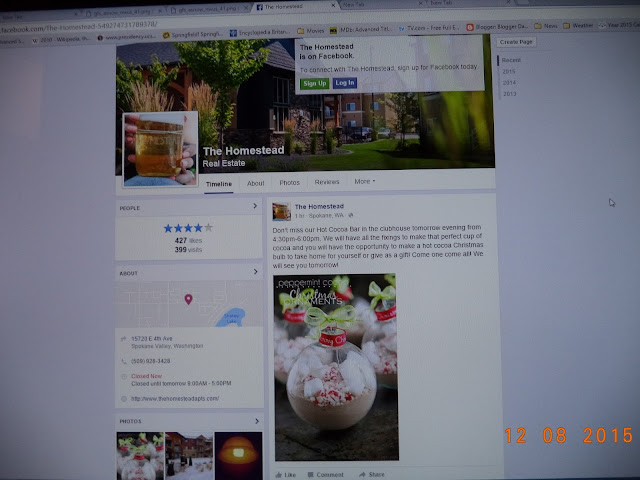
Task: Click the green Sign Up button
Action: (314, 84)
